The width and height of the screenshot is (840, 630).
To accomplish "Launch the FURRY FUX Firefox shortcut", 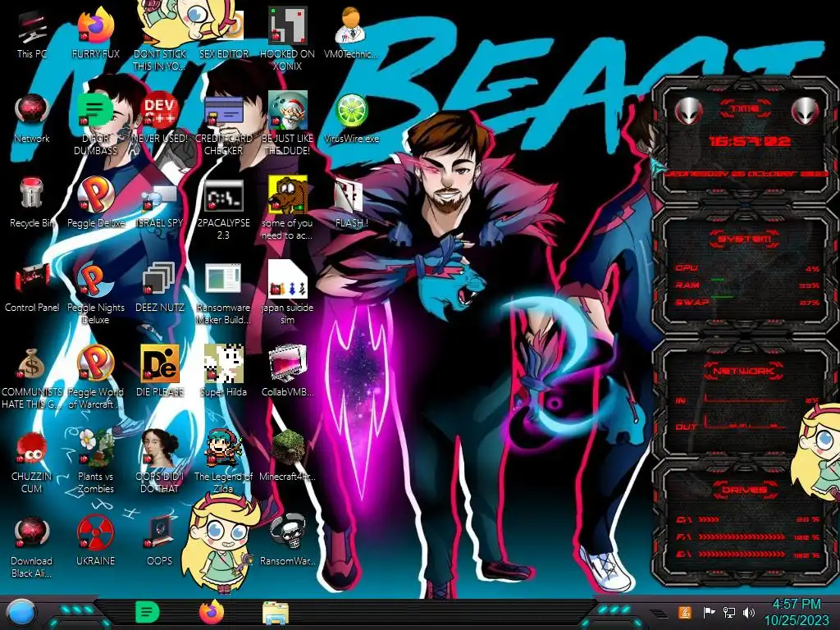I will pos(95,33).
